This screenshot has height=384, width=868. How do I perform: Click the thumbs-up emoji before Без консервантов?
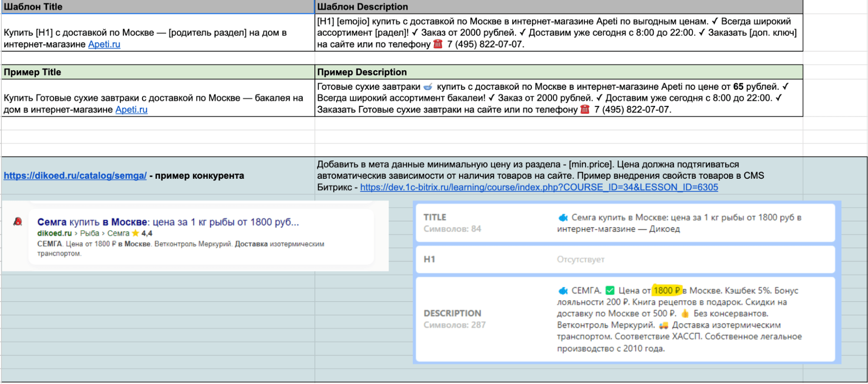coord(685,314)
